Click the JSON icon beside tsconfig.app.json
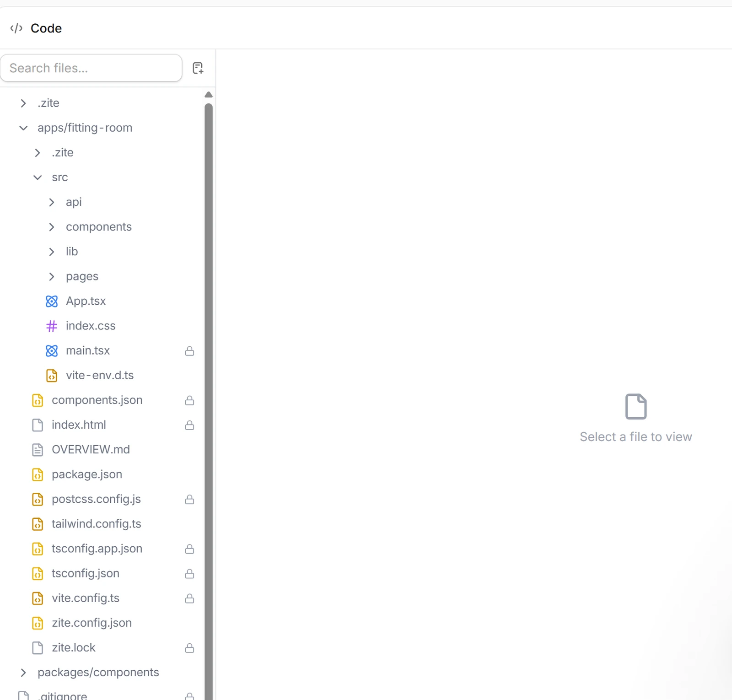The image size is (732, 700). (x=38, y=549)
